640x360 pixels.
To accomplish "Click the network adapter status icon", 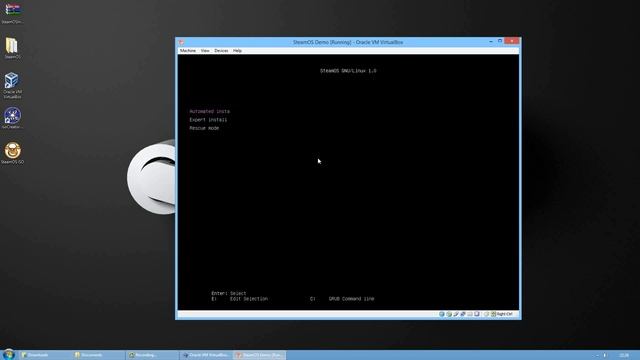I will [462, 314].
